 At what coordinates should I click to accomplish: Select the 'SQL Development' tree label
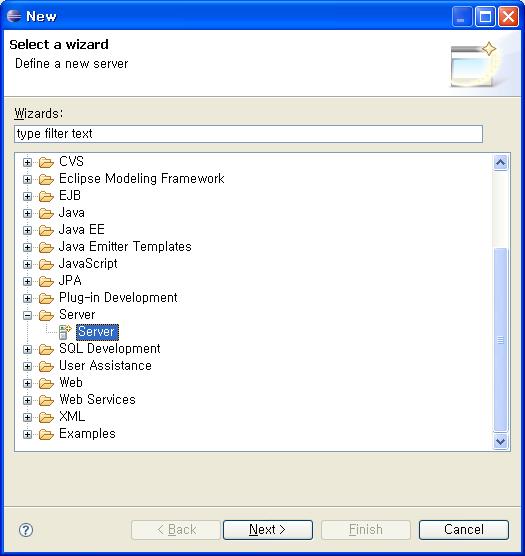point(110,349)
